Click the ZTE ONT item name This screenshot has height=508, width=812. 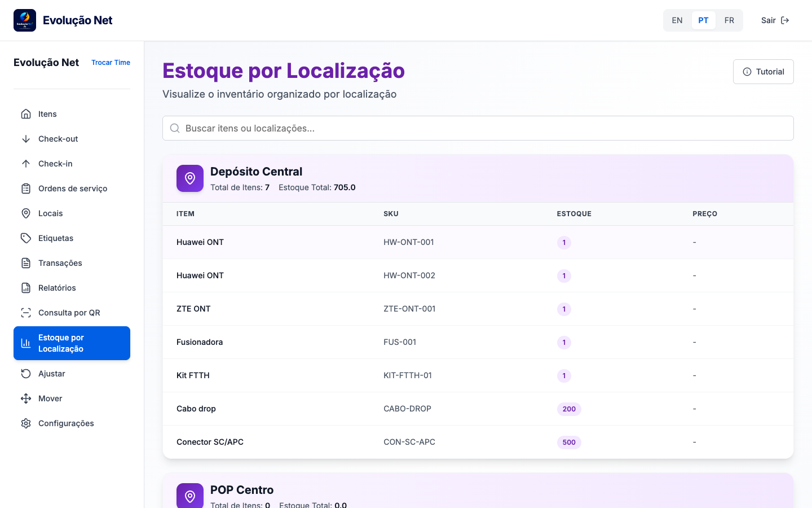point(193,309)
